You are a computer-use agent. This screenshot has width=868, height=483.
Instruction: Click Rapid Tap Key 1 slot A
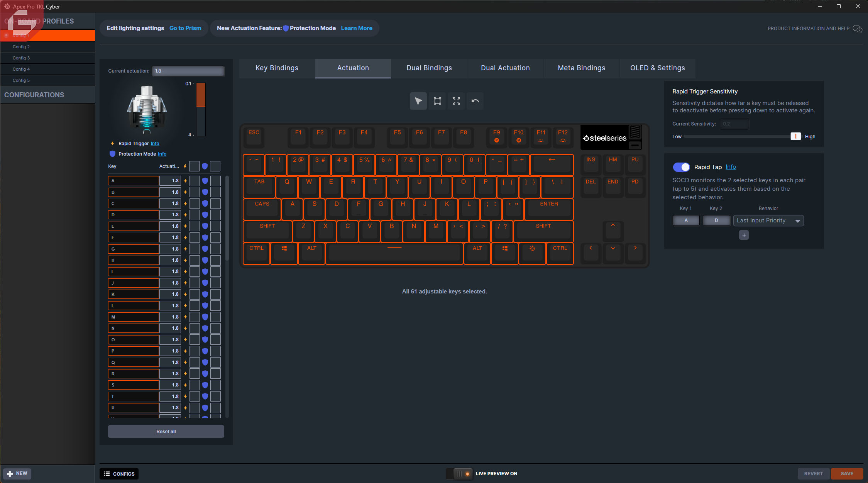tap(686, 221)
